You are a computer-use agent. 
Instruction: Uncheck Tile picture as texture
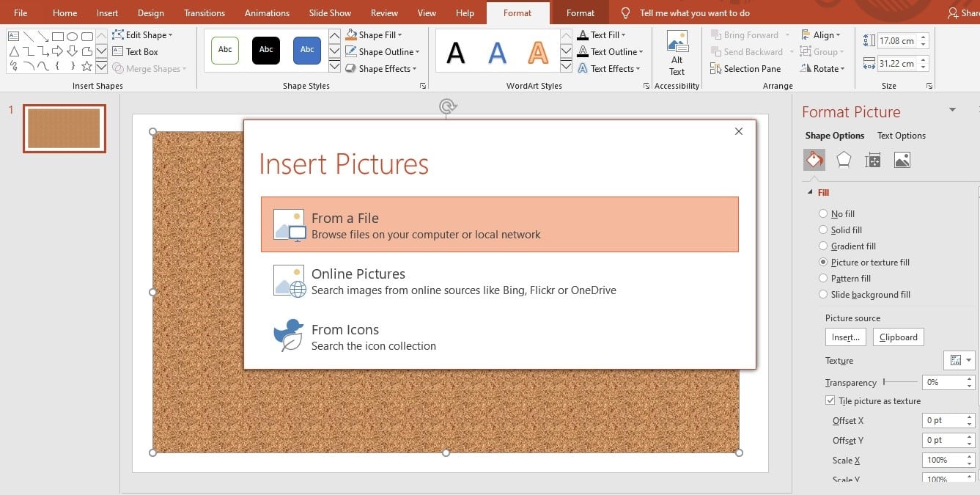(x=830, y=401)
